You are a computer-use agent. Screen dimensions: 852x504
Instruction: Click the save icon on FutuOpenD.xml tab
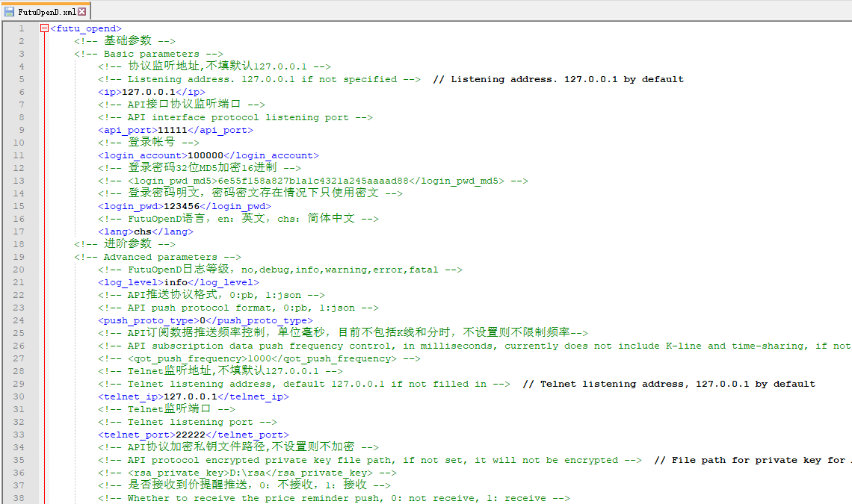click(9, 11)
